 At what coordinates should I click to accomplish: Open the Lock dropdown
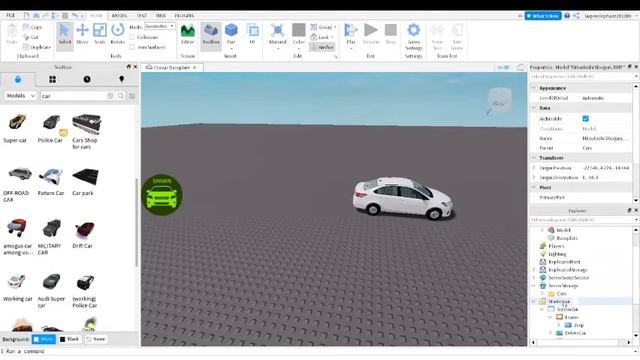(322, 37)
